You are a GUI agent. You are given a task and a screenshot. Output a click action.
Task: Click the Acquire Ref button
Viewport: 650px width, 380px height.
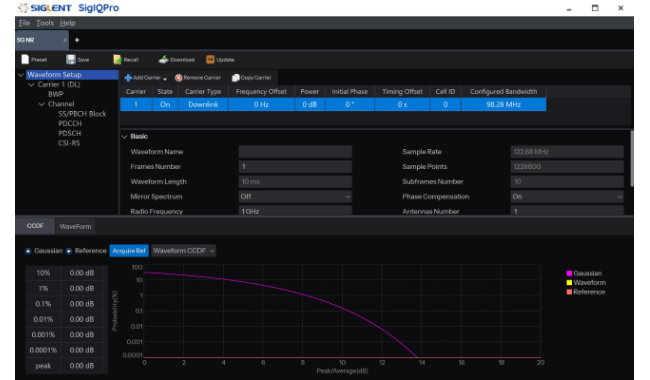coord(129,251)
